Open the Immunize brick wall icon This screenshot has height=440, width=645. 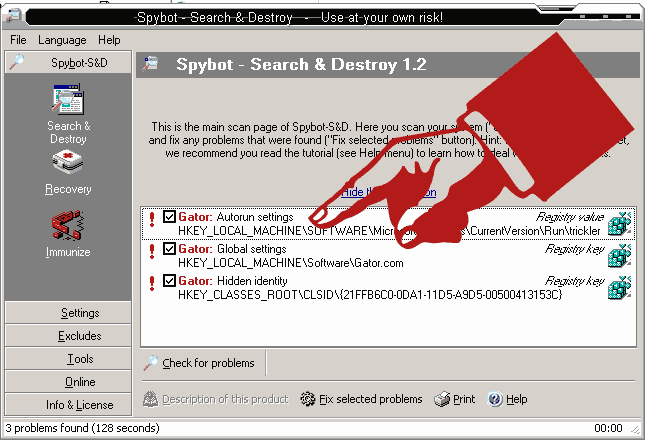[68, 225]
